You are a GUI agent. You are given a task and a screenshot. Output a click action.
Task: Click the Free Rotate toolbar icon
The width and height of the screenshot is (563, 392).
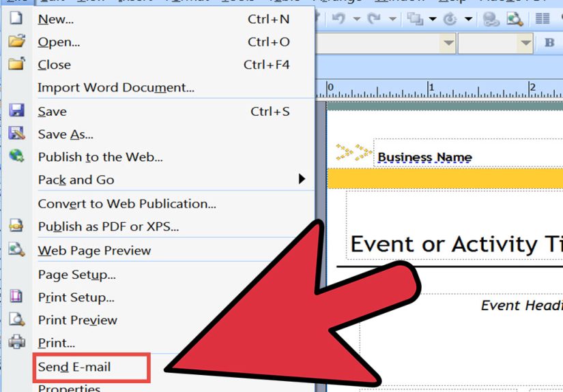[450, 18]
